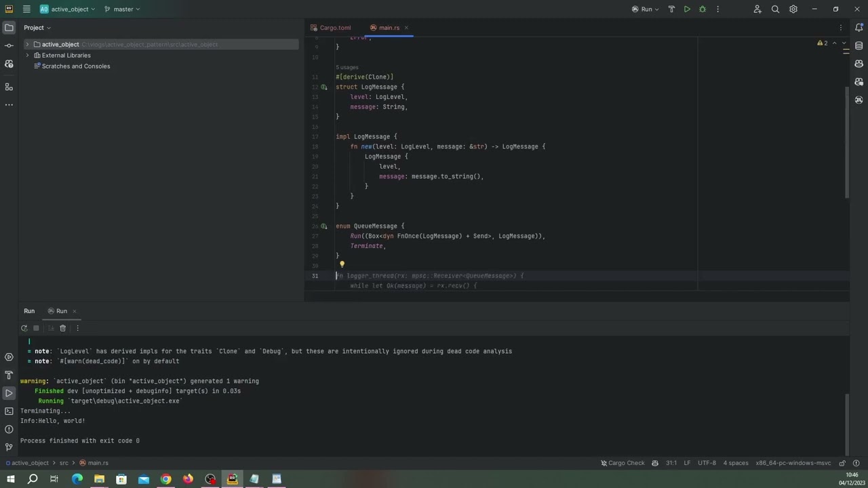Open IDE settings gear icon
This screenshot has width=868, height=488.
(793, 9)
